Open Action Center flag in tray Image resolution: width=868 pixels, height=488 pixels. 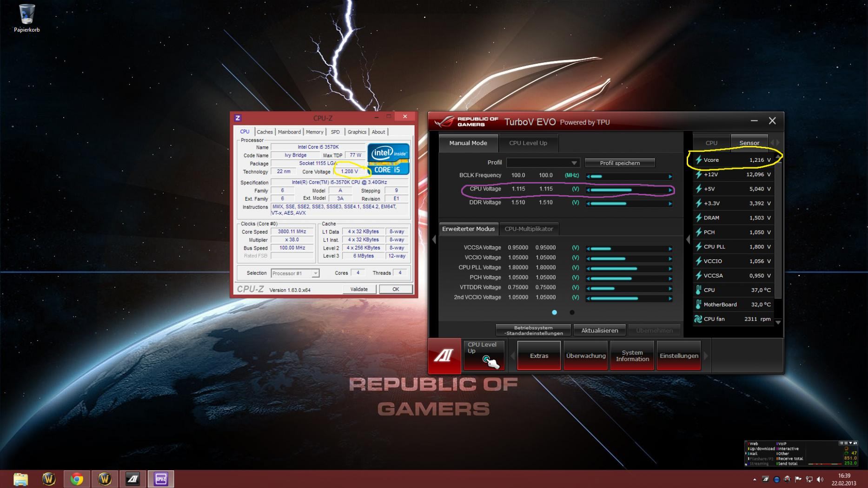(x=798, y=479)
